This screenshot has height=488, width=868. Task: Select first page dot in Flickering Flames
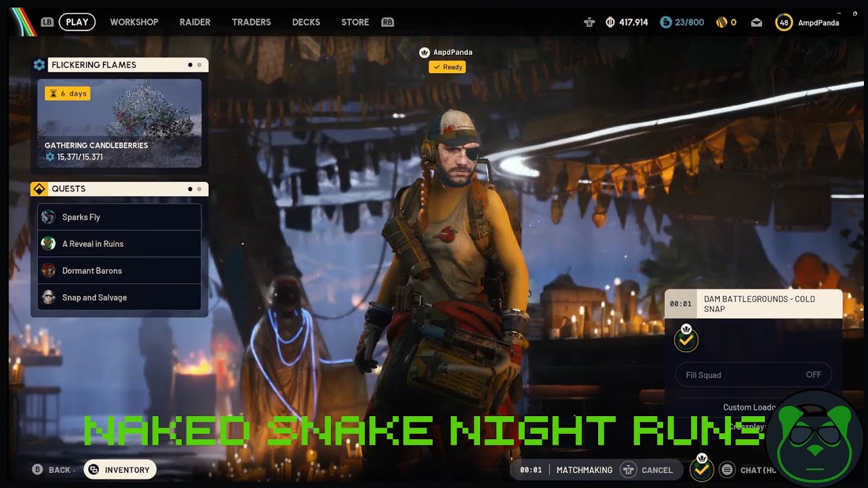coord(191,65)
